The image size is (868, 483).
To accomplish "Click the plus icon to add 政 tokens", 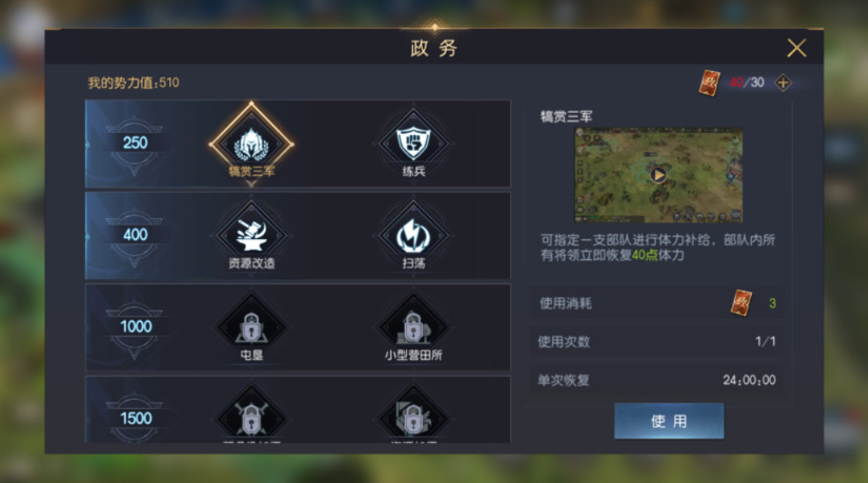I will (783, 83).
